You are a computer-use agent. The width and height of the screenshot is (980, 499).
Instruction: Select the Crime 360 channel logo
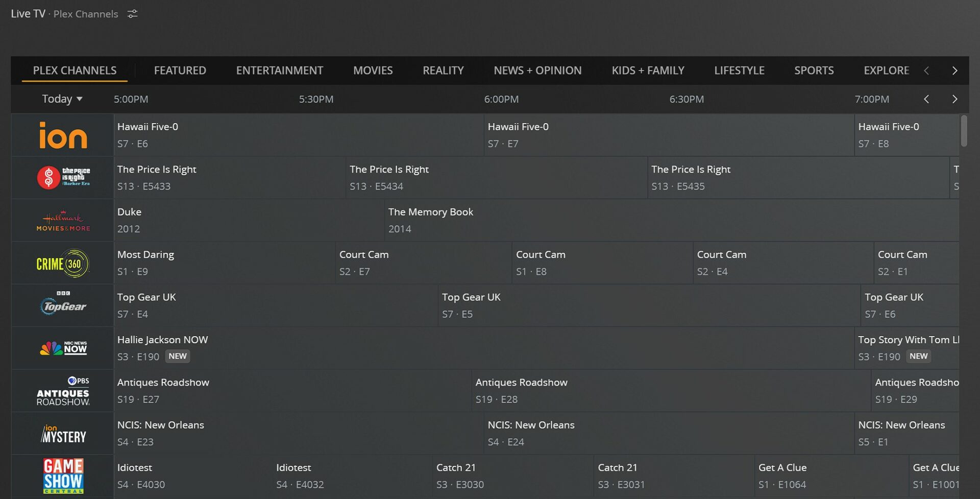pos(63,264)
